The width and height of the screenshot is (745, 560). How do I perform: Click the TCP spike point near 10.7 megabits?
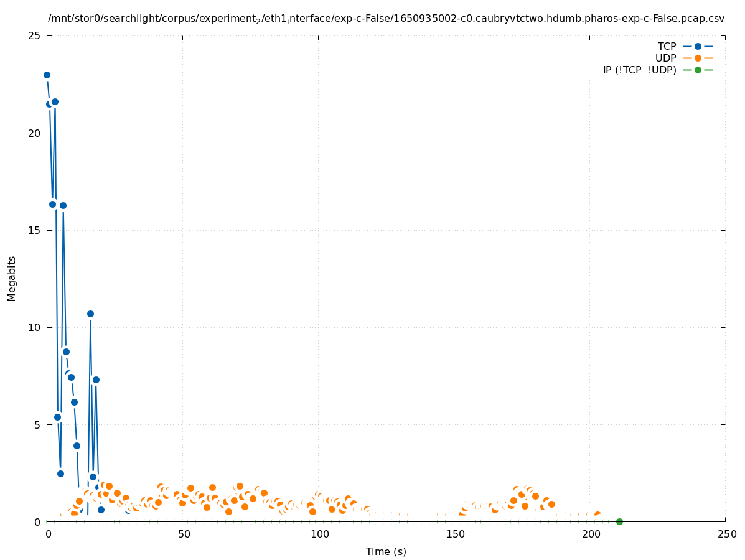pyautogui.click(x=90, y=314)
